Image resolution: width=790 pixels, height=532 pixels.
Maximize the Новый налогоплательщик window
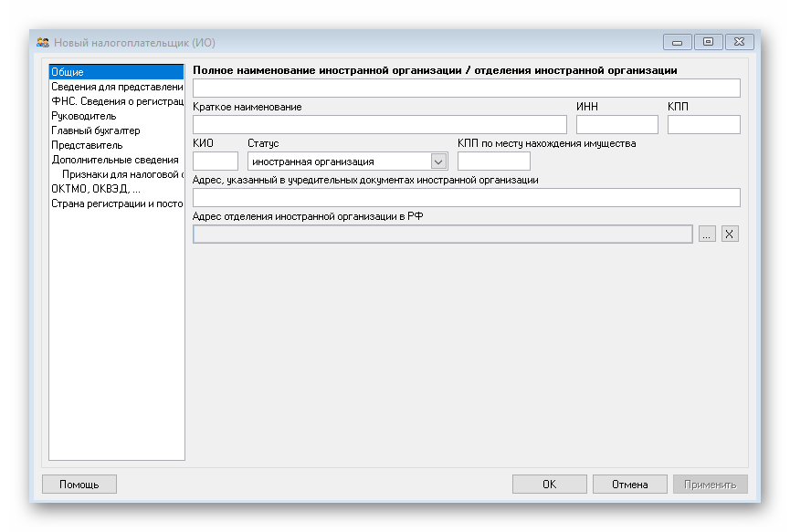[x=709, y=42]
